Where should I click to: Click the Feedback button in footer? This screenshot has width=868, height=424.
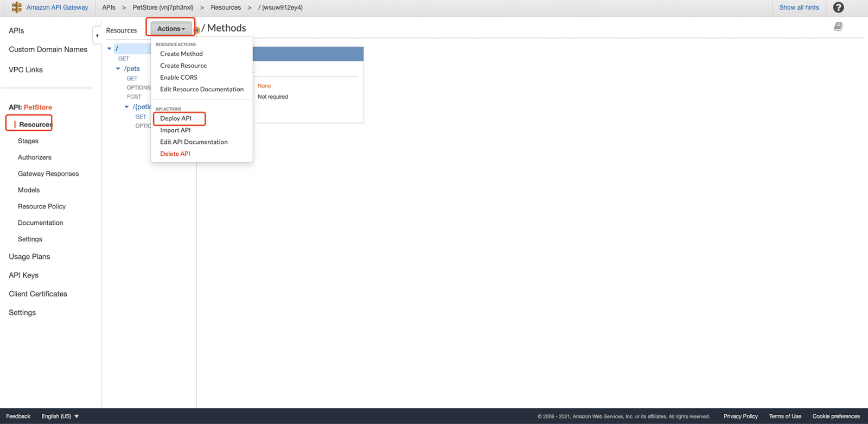click(x=18, y=416)
